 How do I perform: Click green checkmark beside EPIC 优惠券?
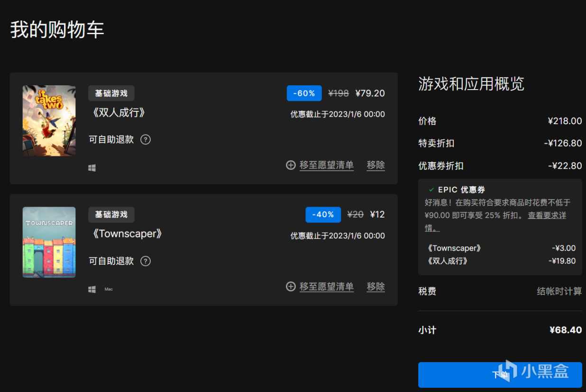[x=431, y=190]
